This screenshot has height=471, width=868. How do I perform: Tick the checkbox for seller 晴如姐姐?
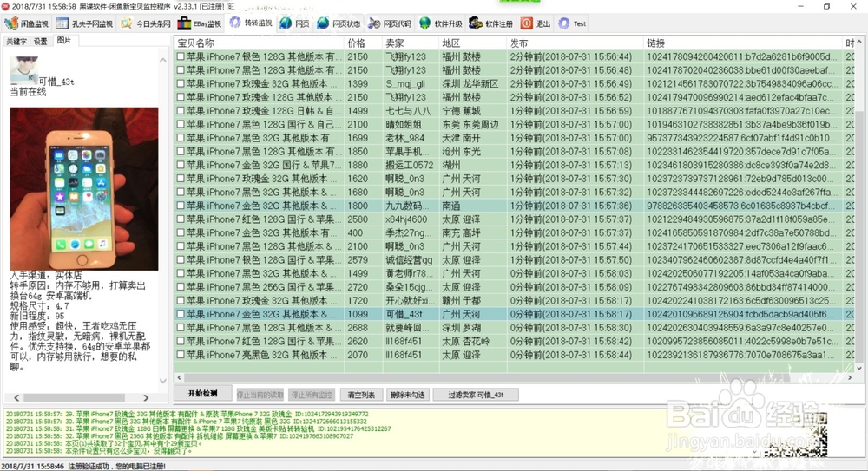pos(181,125)
